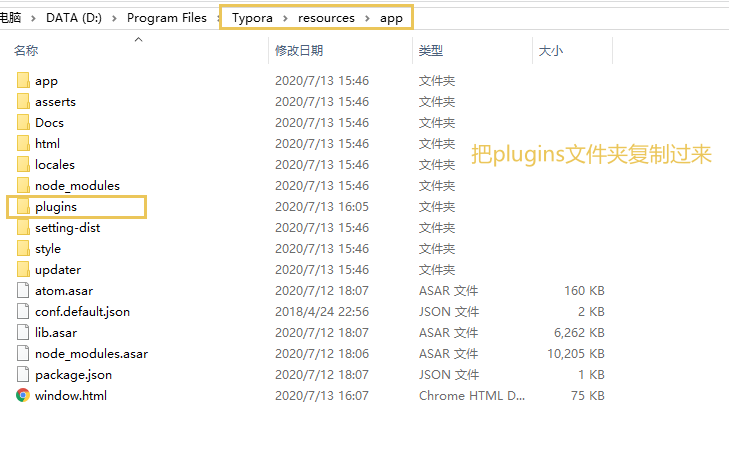Go to resources in address bar
Screen dimensions: 729x453
(326, 18)
